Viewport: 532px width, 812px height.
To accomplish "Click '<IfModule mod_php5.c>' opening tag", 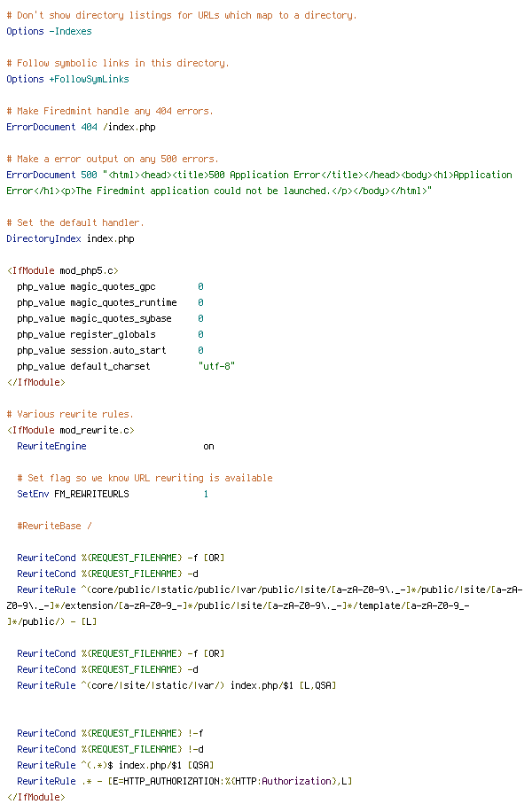I will (x=63, y=270).
